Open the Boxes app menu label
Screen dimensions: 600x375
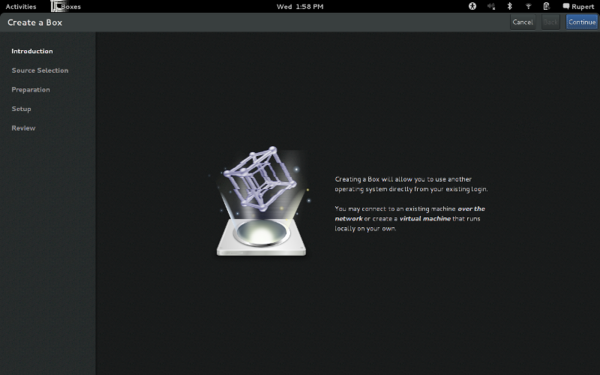click(x=71, y=7)
